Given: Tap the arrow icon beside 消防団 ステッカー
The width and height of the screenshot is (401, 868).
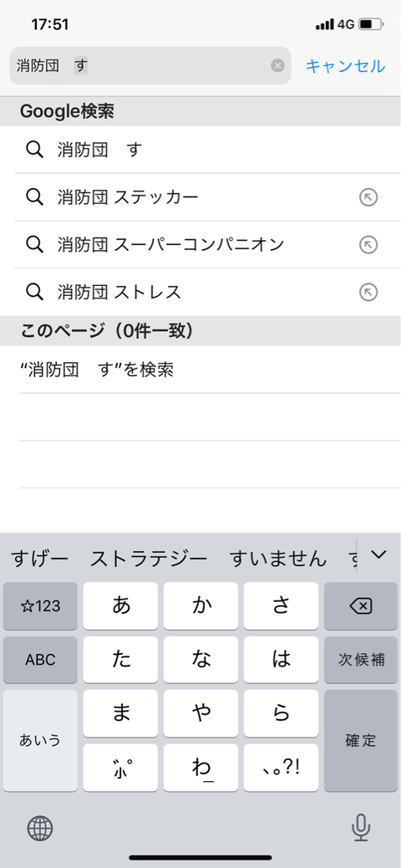Looking at the screenshot, I should click(368, 197).
